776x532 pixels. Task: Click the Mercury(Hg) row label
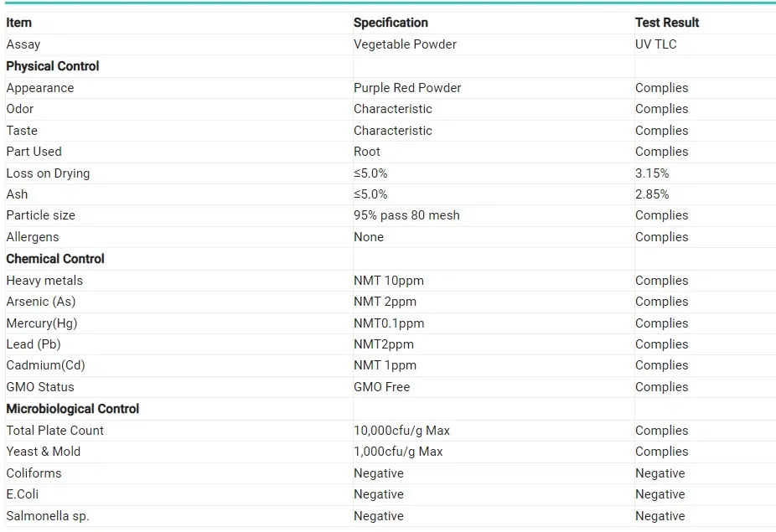tap(42, 323)
